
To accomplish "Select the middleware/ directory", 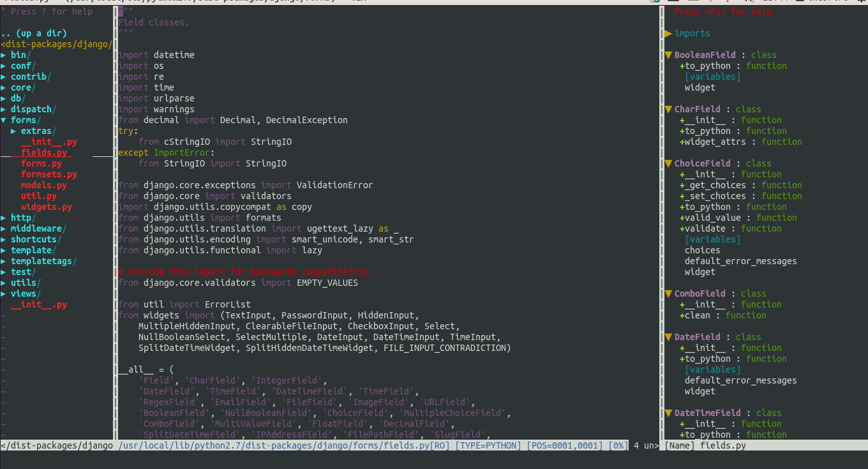I will click(x=39, y=228).
